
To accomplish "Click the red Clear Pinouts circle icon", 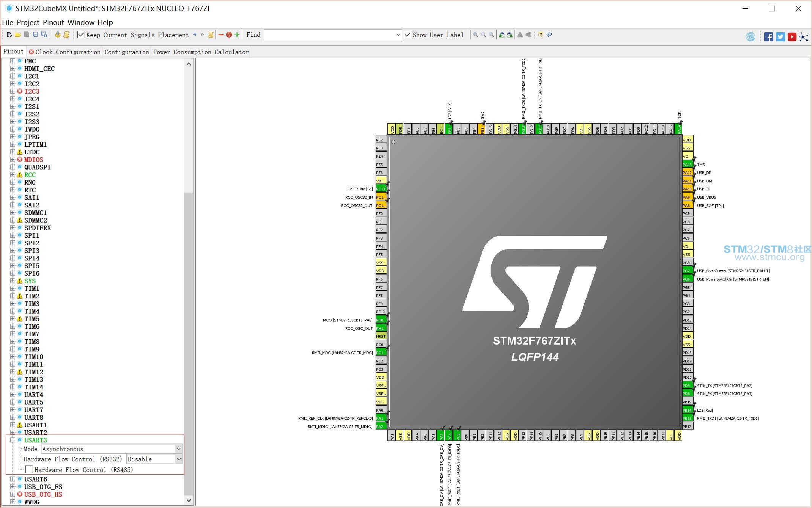I will point(229,35).
